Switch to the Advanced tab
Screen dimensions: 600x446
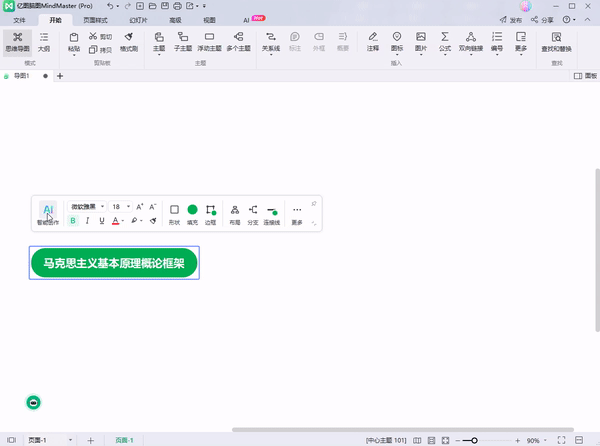(x=175, y=20)
